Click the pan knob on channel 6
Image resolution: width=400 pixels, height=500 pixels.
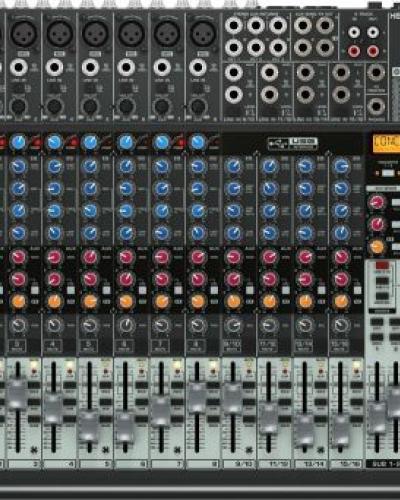[126, 325]
